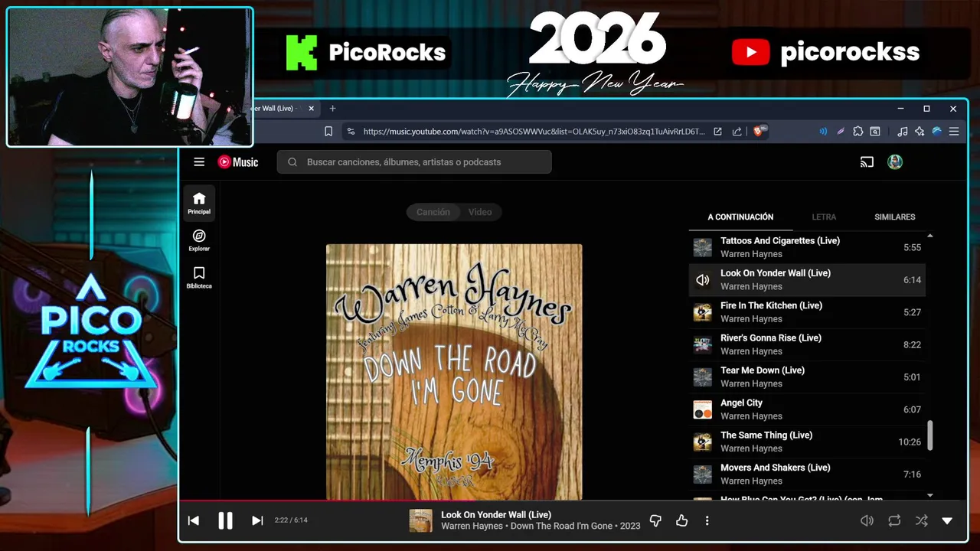Click the share page icon

[x=737, y=132]
